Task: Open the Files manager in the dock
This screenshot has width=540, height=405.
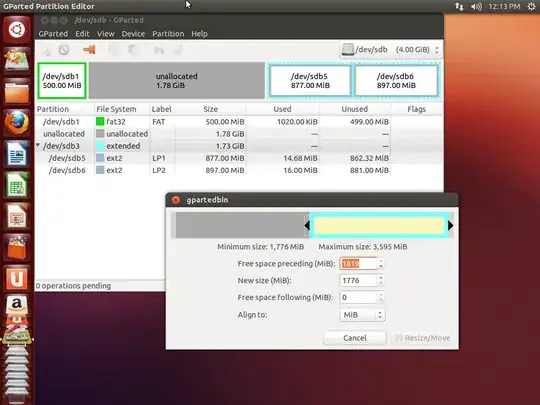Action: [17, 92]
